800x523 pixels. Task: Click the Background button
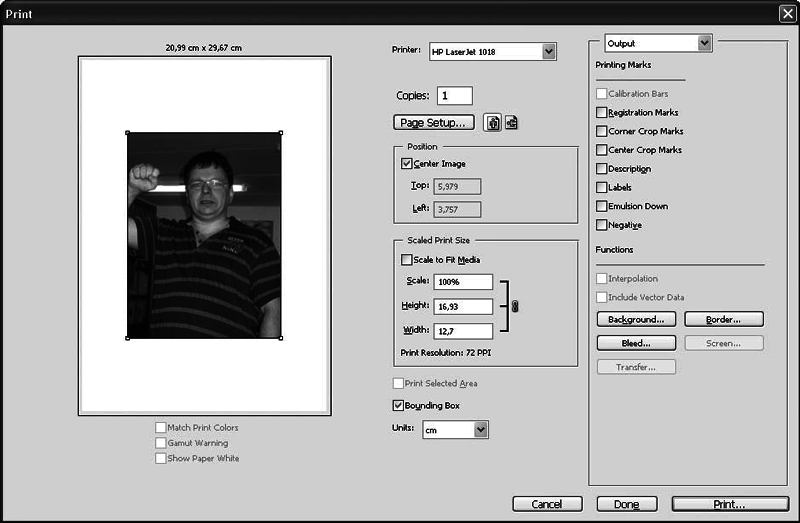tap(636, 319)
